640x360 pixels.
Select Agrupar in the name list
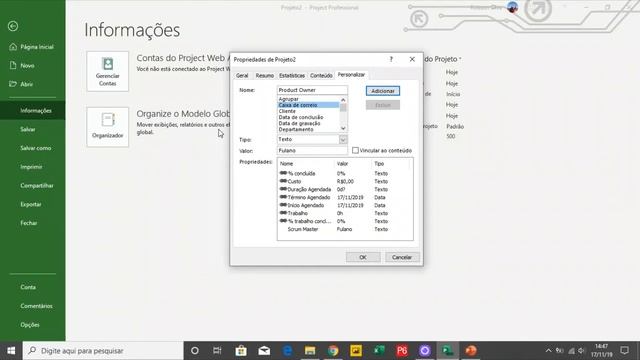308,99
